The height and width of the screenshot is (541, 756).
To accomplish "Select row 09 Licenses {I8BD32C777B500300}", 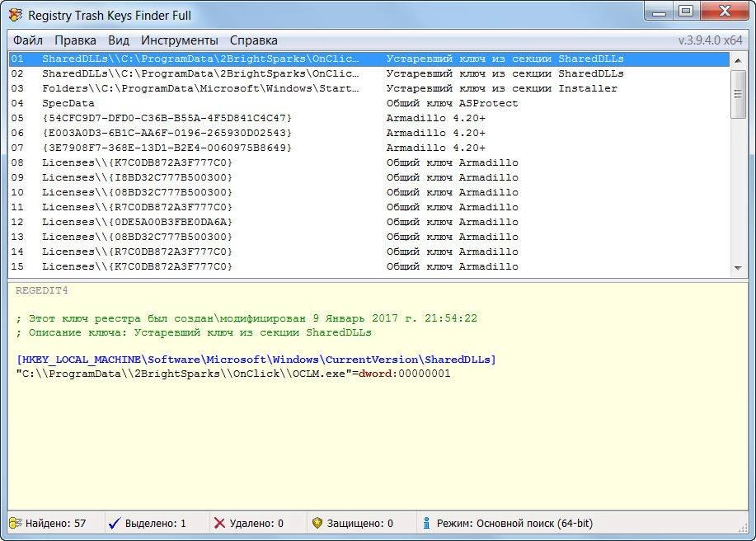I will point(369,177).
